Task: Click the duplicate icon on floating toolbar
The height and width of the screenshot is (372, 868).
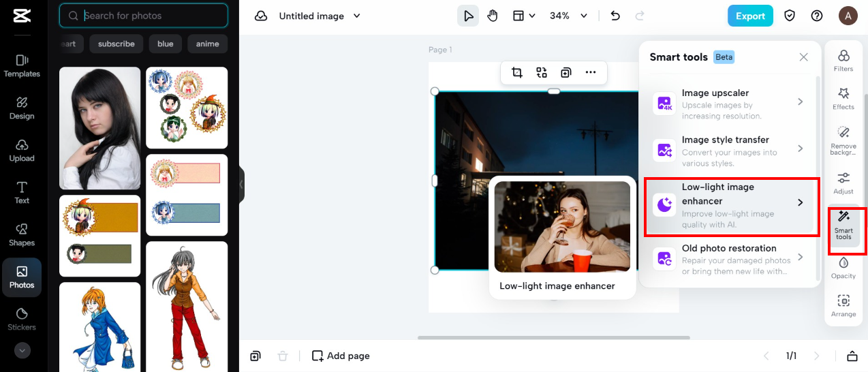Action: pos(566,72)
